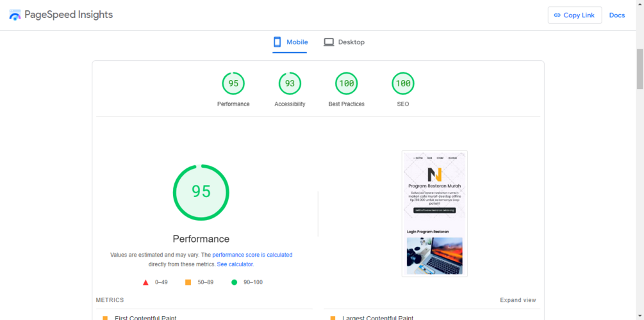Click the SEO label
The height and width of the screenshot is (320, 644).
403,104
